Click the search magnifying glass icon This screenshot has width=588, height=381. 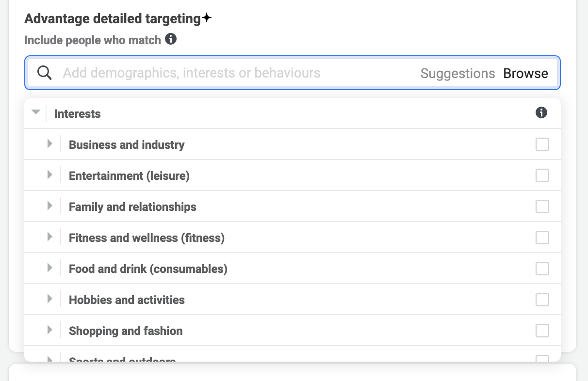[x=44, y=73]
